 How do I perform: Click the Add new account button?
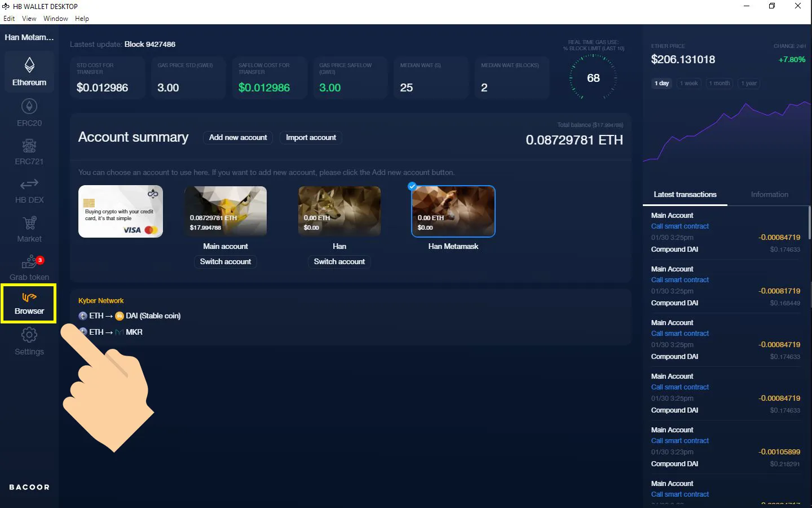(237, 137)
